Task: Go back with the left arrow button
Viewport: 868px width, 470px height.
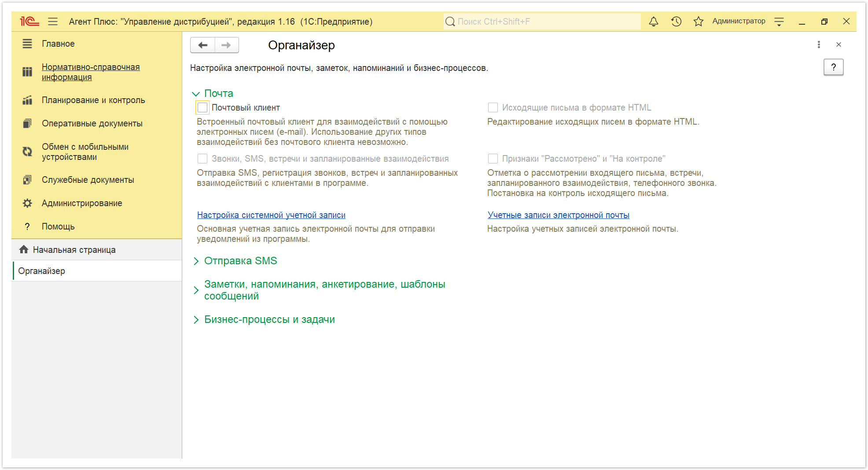Action: [202, 45]
